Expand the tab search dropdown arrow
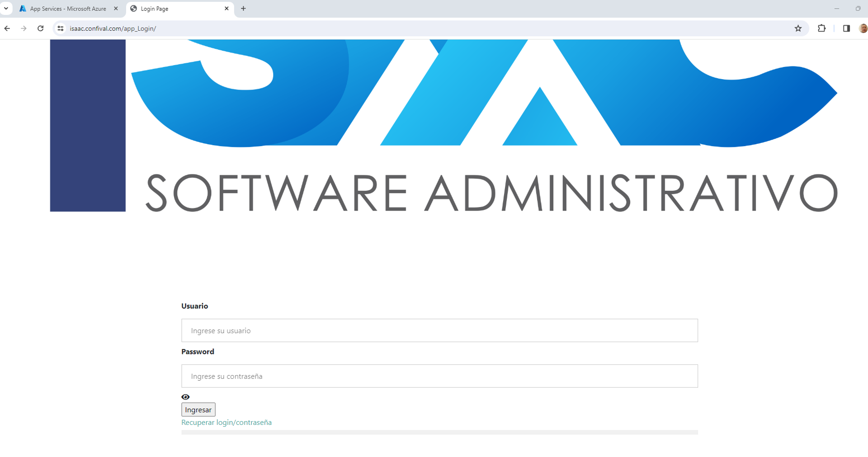The height and width of the screenshot is (457, 868). (x=6, y=9)
